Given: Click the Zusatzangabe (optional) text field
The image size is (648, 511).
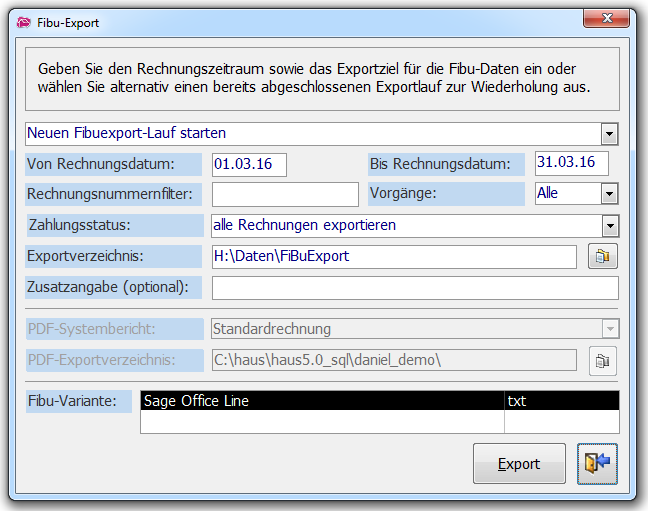Looking at the screenshot, I should point(415,288).
